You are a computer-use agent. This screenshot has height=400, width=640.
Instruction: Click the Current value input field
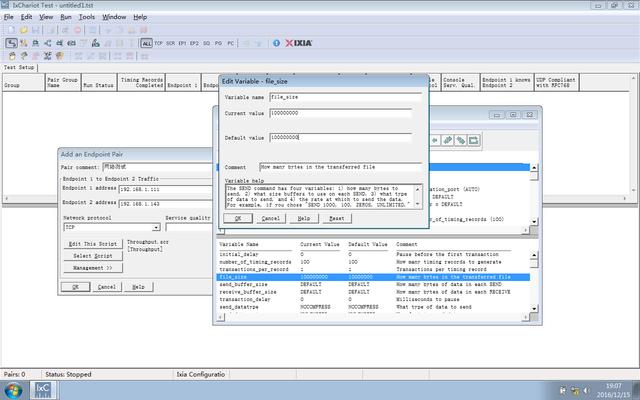coord(340,113)
